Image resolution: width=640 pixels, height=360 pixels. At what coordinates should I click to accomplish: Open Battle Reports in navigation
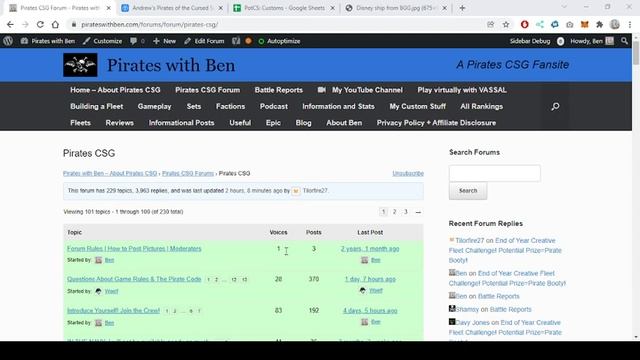pos(279,90)
